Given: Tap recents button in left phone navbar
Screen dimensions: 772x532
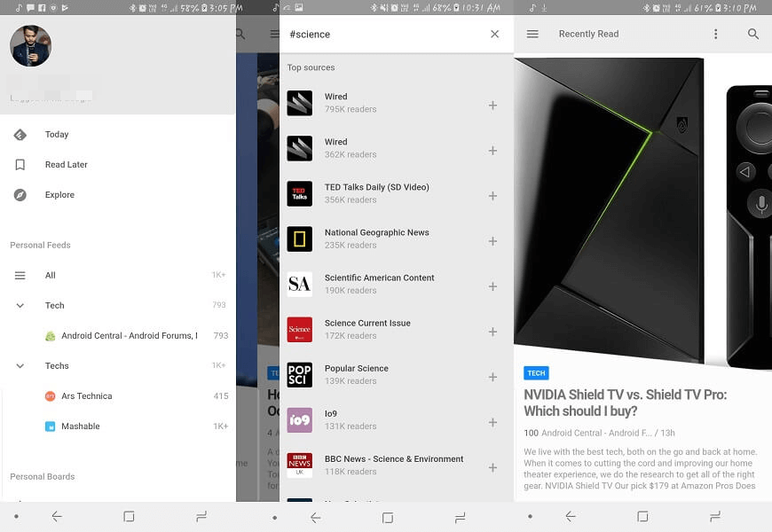Looking at the screenshot, I should tap(201, 516).
